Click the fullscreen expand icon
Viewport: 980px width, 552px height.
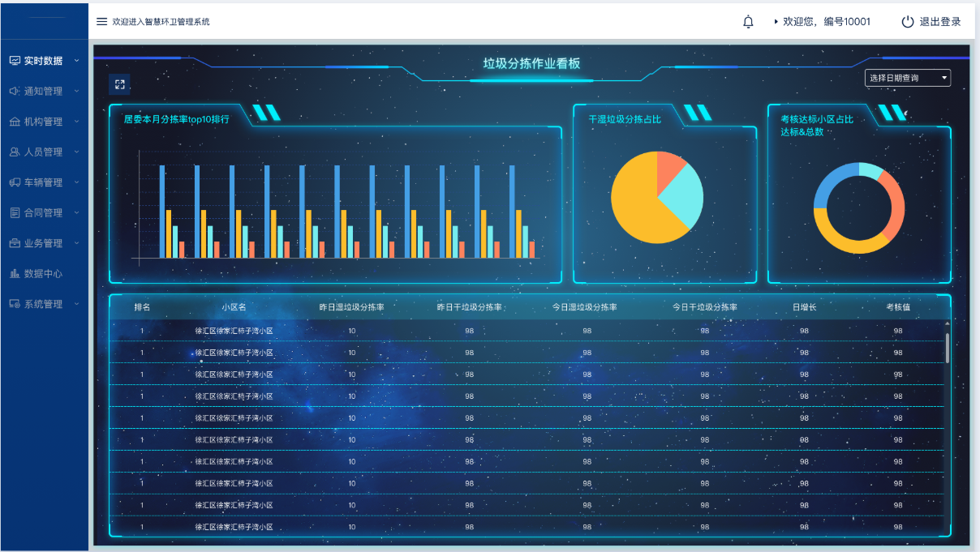pos(119,84)
